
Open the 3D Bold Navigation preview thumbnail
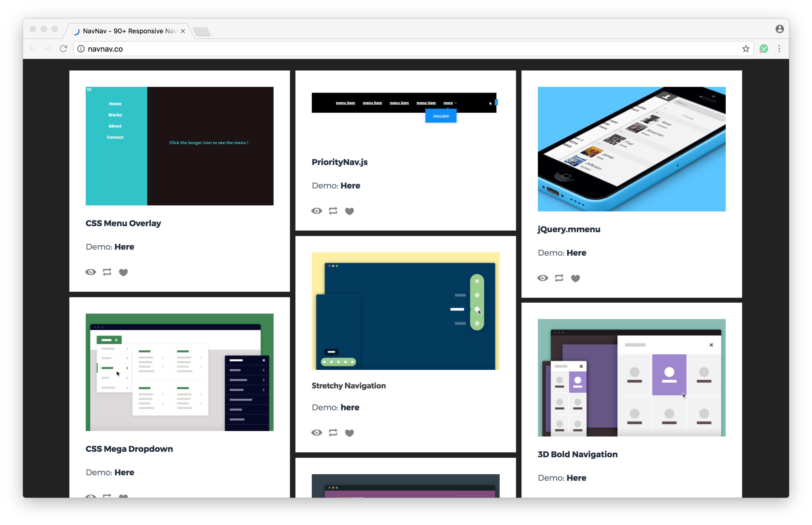click(x=632, y=378)
